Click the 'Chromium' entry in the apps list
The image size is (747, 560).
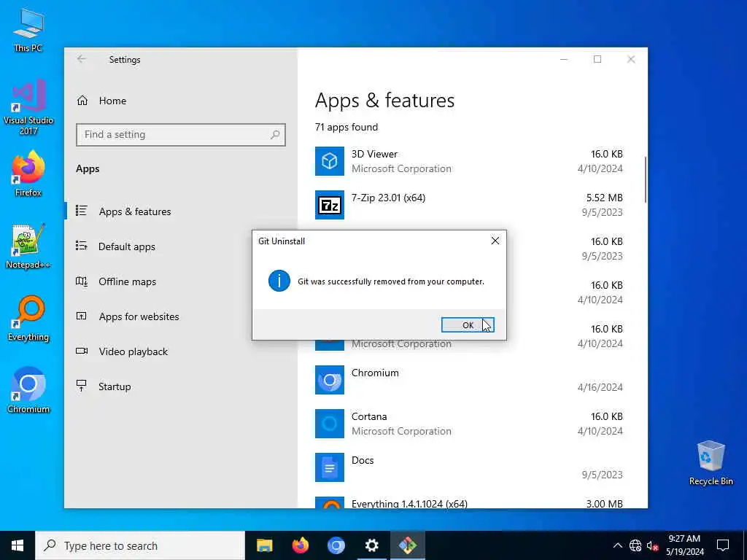pos(375,373)
